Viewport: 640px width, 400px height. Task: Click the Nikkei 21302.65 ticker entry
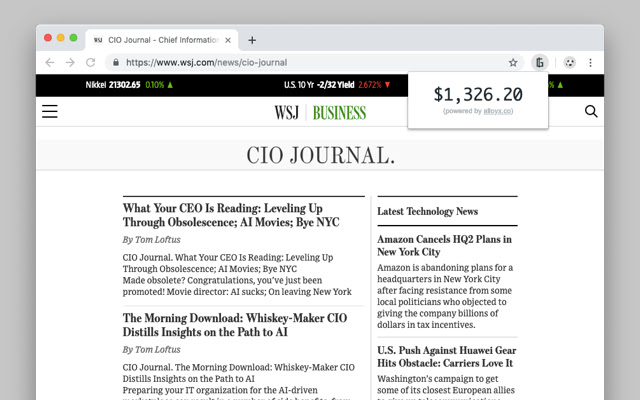coord(129,85)
